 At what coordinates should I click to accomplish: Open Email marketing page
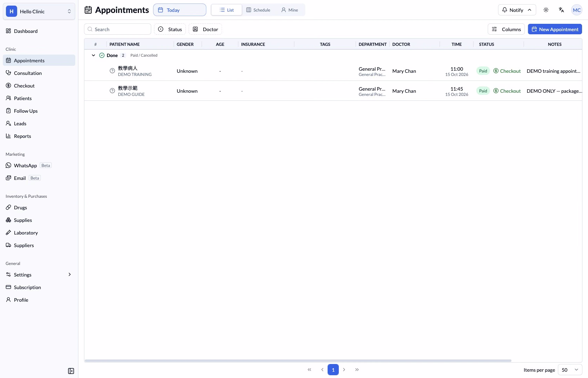(39, 178)
